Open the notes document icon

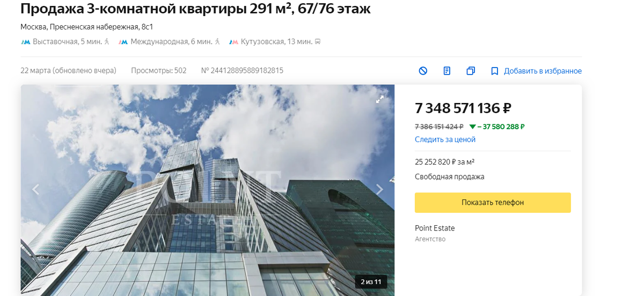point(447,71)
